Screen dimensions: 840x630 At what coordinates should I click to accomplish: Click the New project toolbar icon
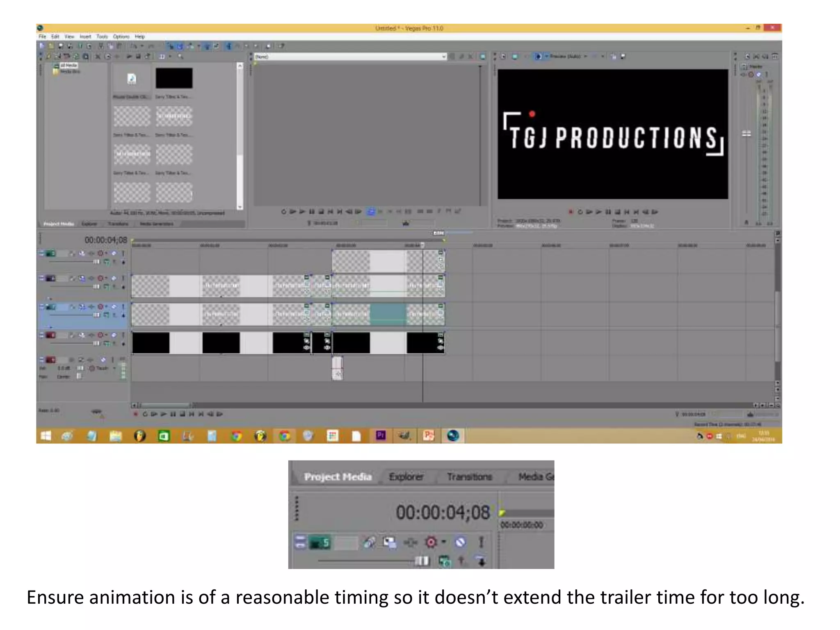[x=41, y=46]
